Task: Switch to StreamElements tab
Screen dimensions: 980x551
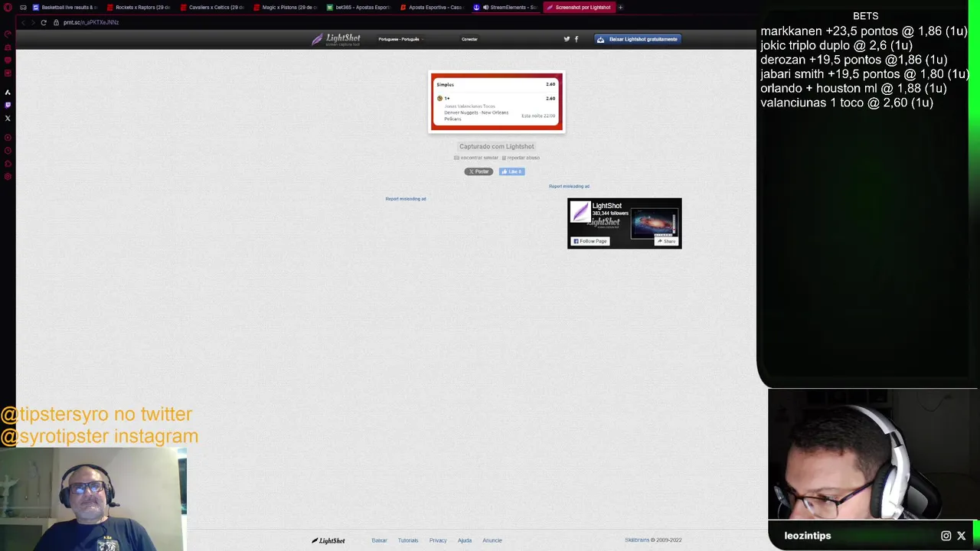Action: pos(505,7)
